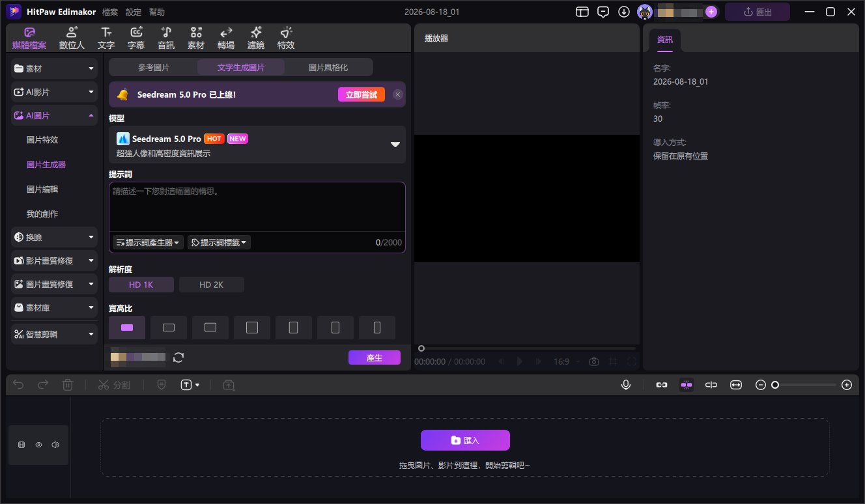Viewport: 865px width, 504px height.
Task: Collapse the AI圖片 sidebar group
Action: 55,115
